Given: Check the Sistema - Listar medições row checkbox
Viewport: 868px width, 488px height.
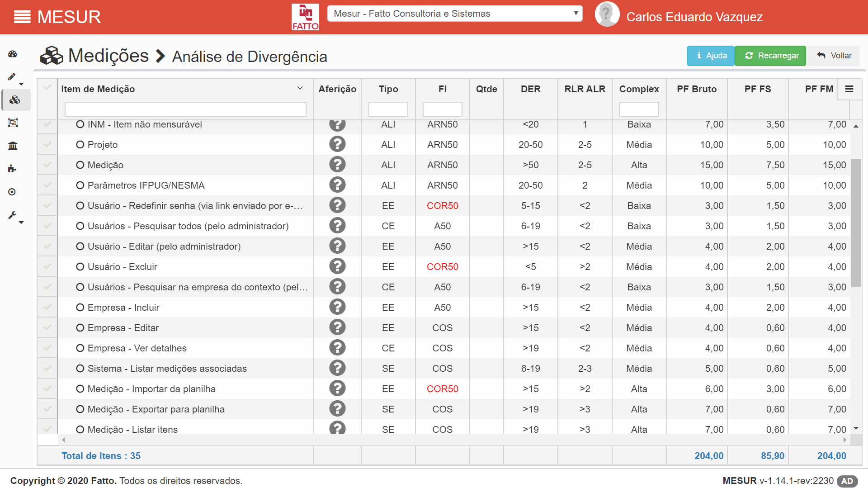Looking at the screenshot, I should (x=47, y=368).
